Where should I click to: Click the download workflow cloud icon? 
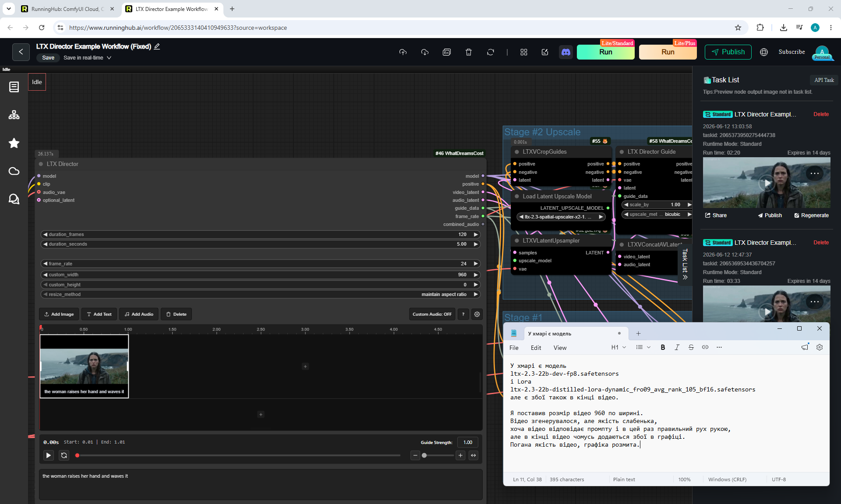(425, 52)
